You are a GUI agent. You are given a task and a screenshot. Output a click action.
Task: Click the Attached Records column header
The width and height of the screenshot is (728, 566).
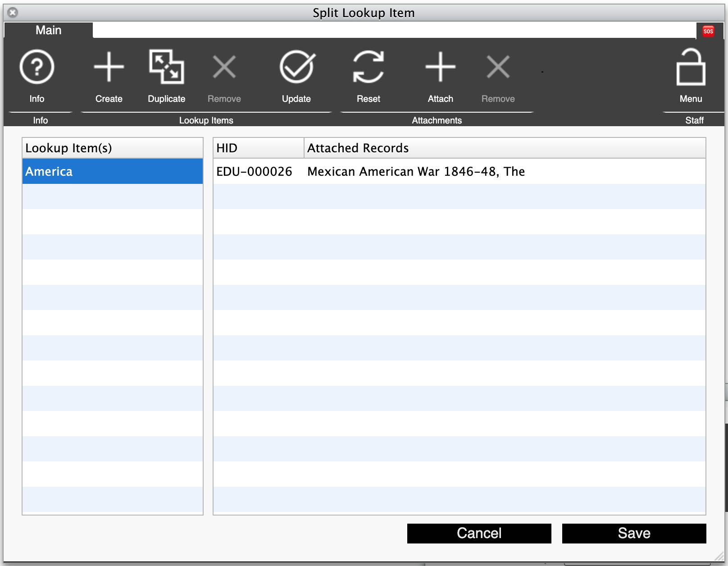(505, 148)
